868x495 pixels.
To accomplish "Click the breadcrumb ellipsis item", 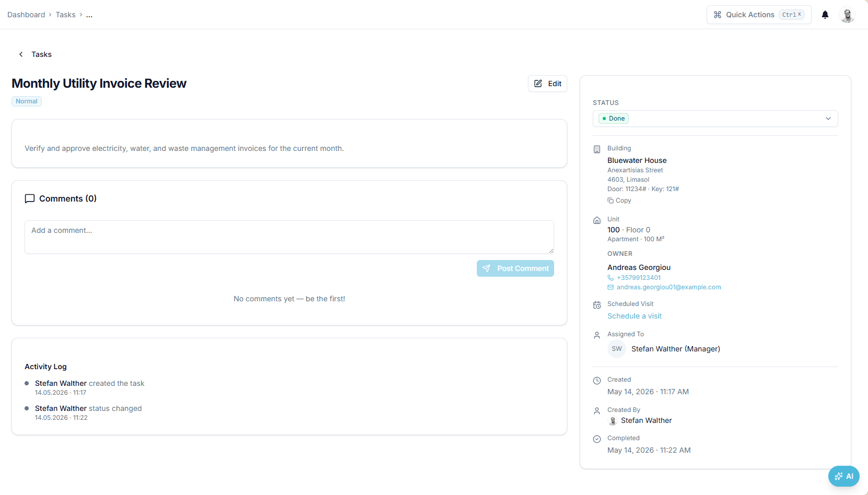I will pos(89,15).
